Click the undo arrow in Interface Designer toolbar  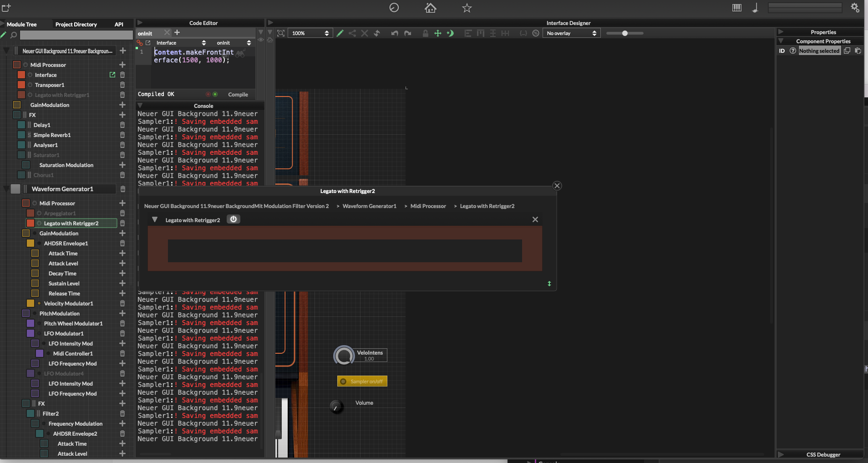pos(395,33)
